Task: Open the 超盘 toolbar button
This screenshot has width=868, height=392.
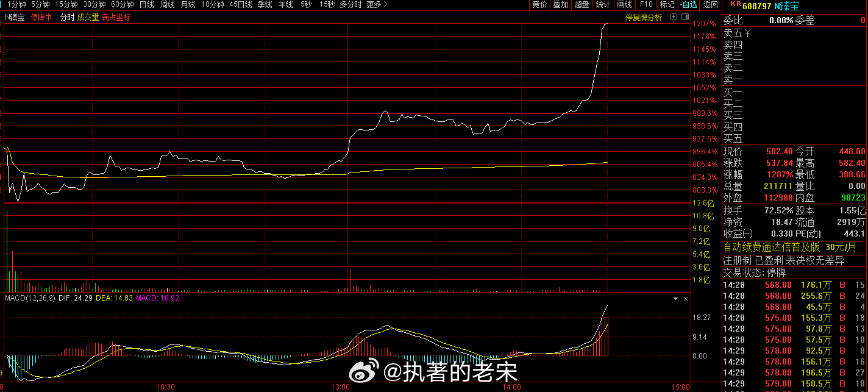Action: [582, 4]
